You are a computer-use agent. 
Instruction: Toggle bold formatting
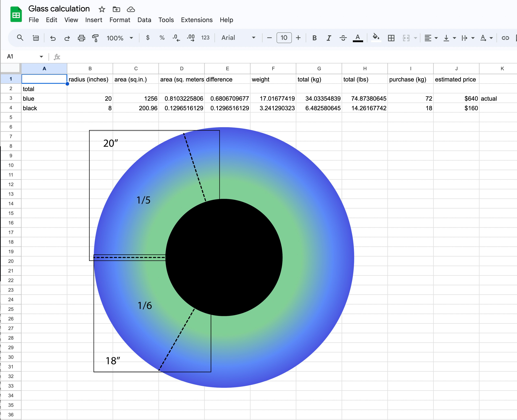[314, 38]
